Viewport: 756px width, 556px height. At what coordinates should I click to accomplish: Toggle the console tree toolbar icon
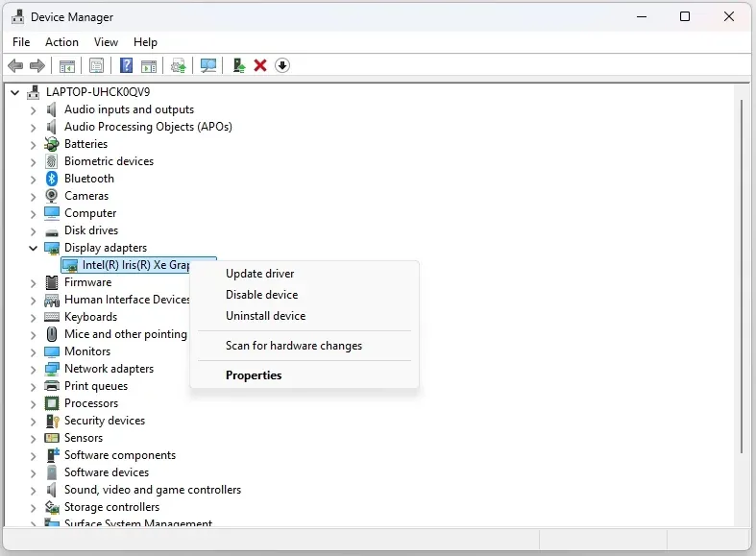pos(67,65)
